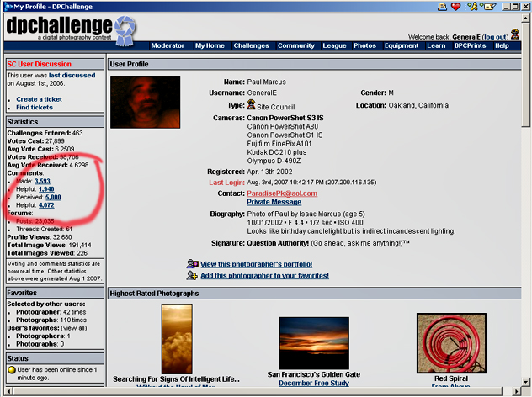
Task: Click the Canon PowerShot S3 IS camera text
Action: [x=285, y=118]
